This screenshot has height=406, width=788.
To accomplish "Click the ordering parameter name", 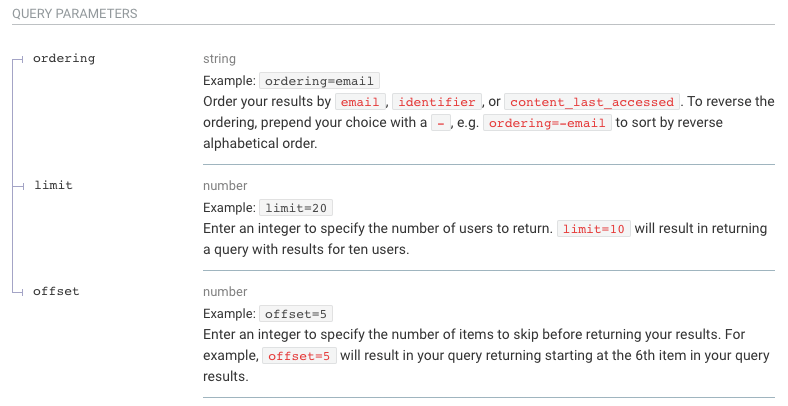I will [64, 58].
